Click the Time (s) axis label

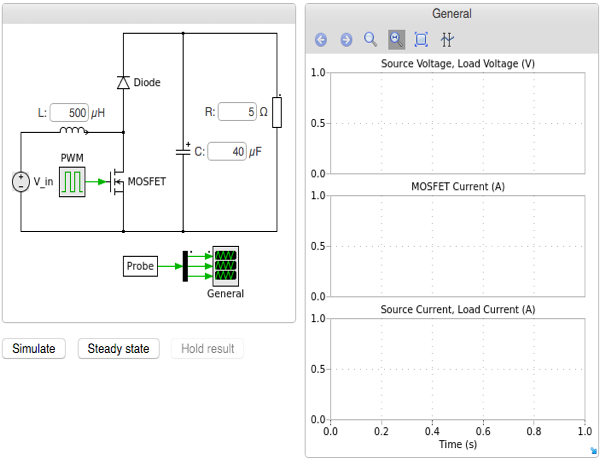coord(458,444)
